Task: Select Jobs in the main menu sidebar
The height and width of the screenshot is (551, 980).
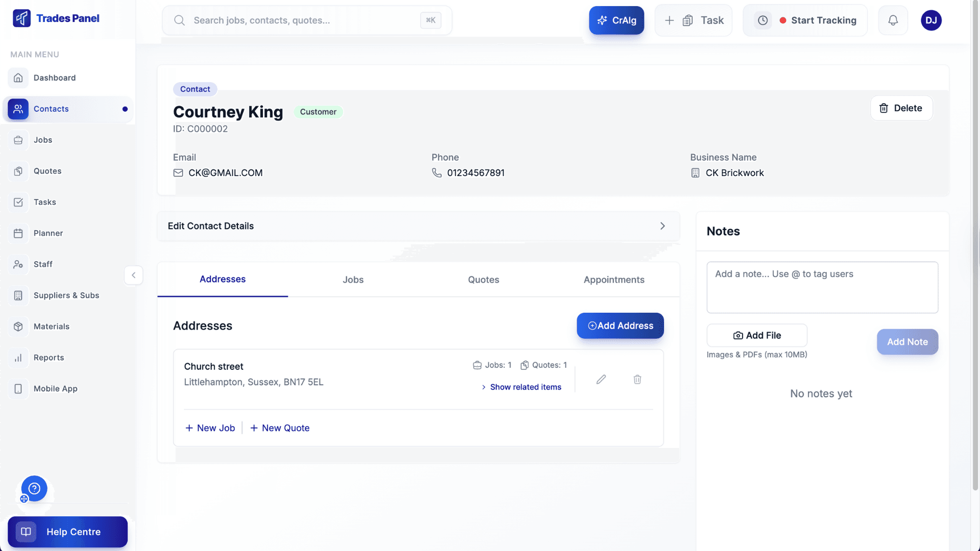Action: (x=42, y=140)
